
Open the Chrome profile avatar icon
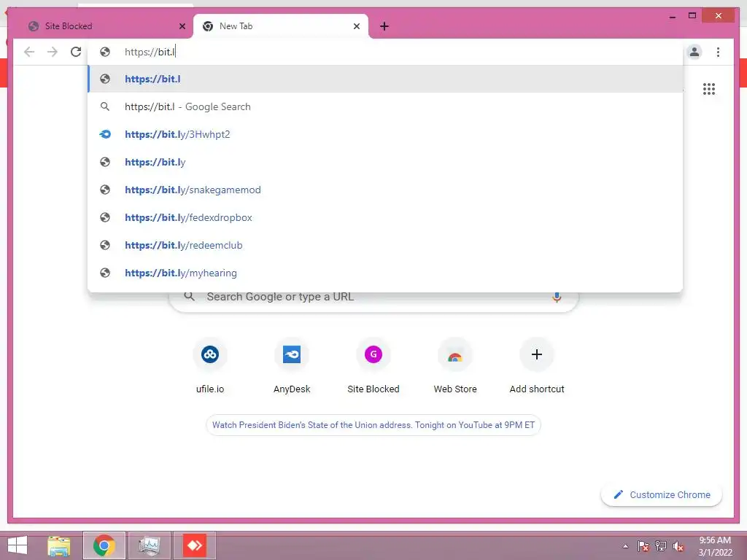694,52
